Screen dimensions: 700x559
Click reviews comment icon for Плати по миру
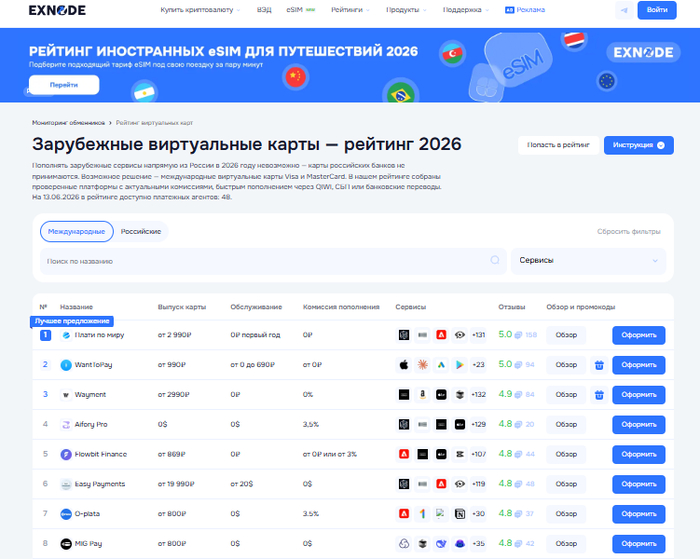click(x=518, y=335)
